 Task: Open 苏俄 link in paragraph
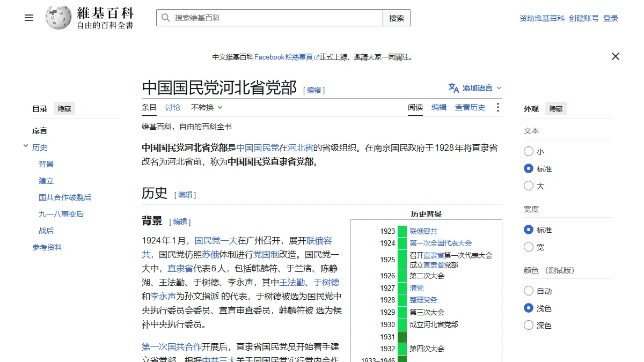pos(210,255)
